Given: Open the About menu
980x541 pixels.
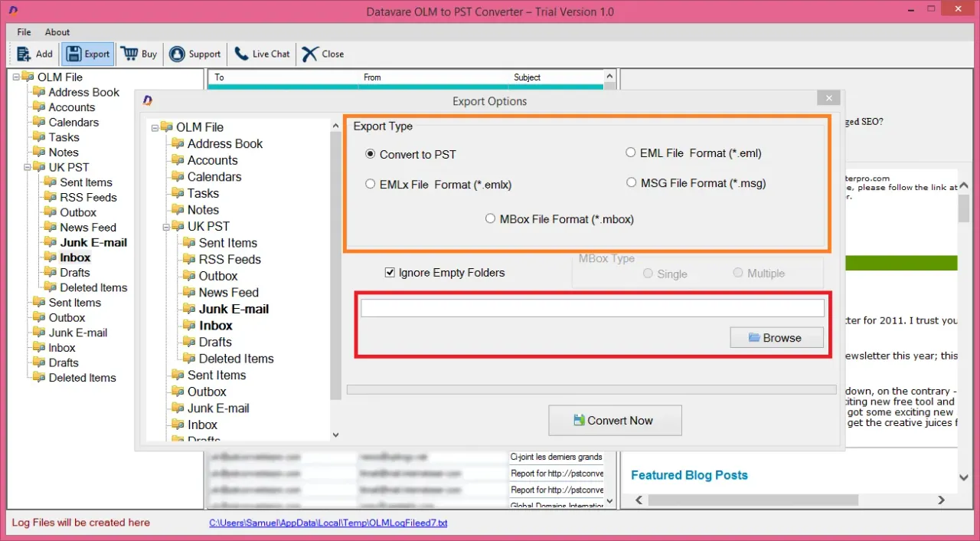Looking at the screenshot, I should [x=57, y=32].
